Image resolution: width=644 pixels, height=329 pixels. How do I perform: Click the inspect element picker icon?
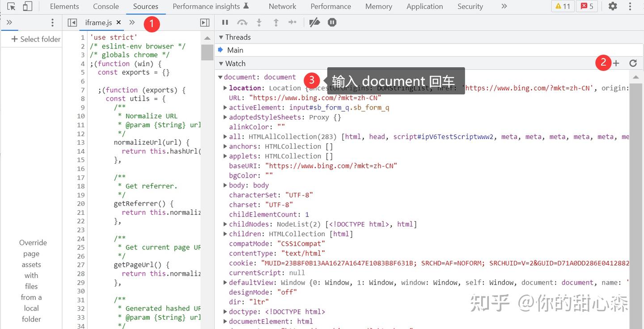point(11,6)
